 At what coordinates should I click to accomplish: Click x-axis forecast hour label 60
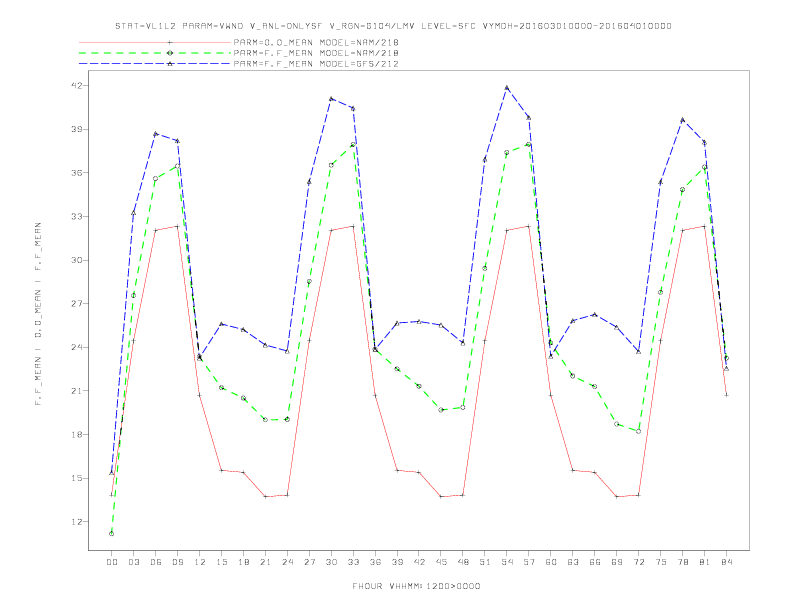(x=551, y=562)
